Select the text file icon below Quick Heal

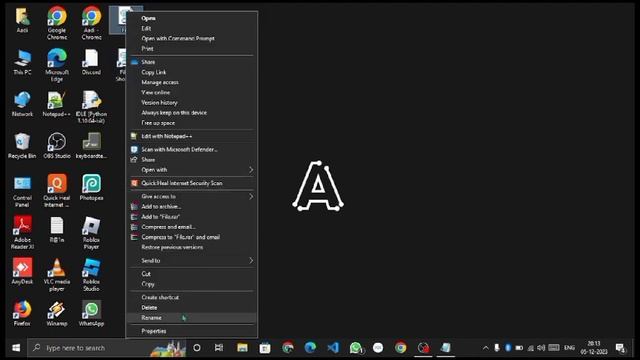pyautogui.click(x=57, y=230)
